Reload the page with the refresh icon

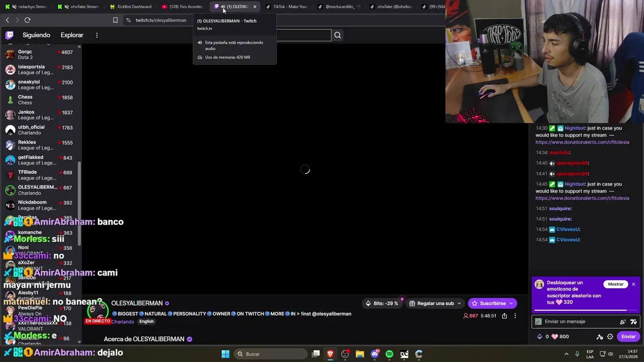coord(27,20)
